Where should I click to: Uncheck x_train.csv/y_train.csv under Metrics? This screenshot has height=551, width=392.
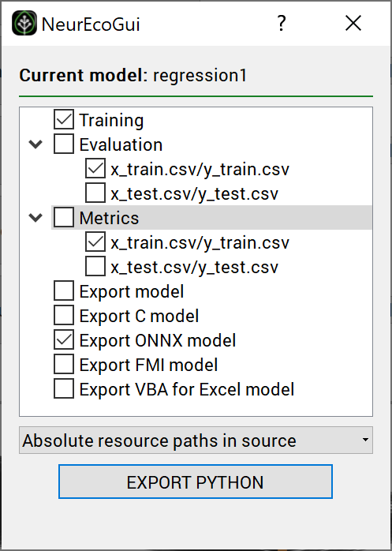pos(95,242)
